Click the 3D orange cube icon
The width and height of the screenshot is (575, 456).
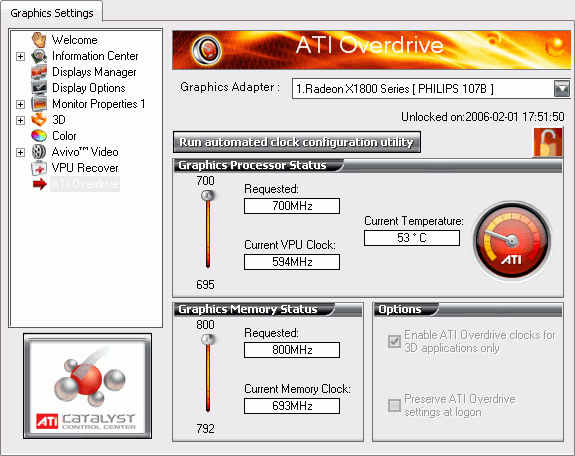coord(39,120)
